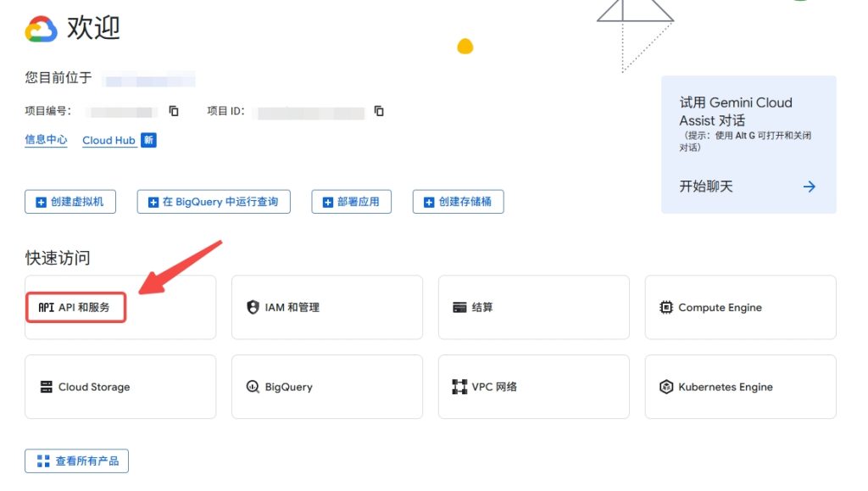Screen dimensions: 868x491
Task: Click the 创建存储桶 button
Action: tap(459, 202)
